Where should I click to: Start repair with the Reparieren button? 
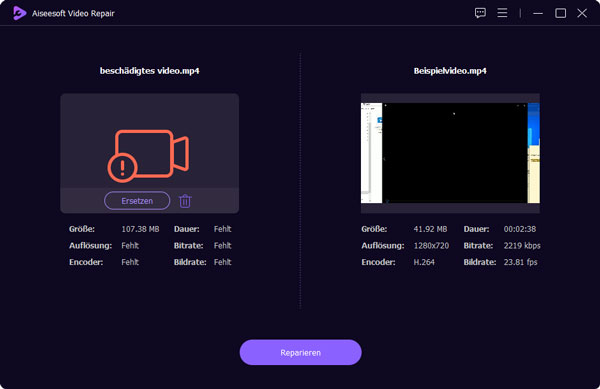tap(300, 352)
